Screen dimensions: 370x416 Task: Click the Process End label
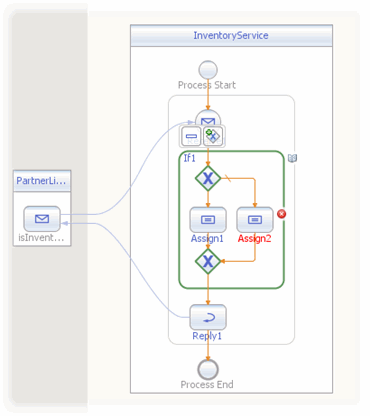207,384
